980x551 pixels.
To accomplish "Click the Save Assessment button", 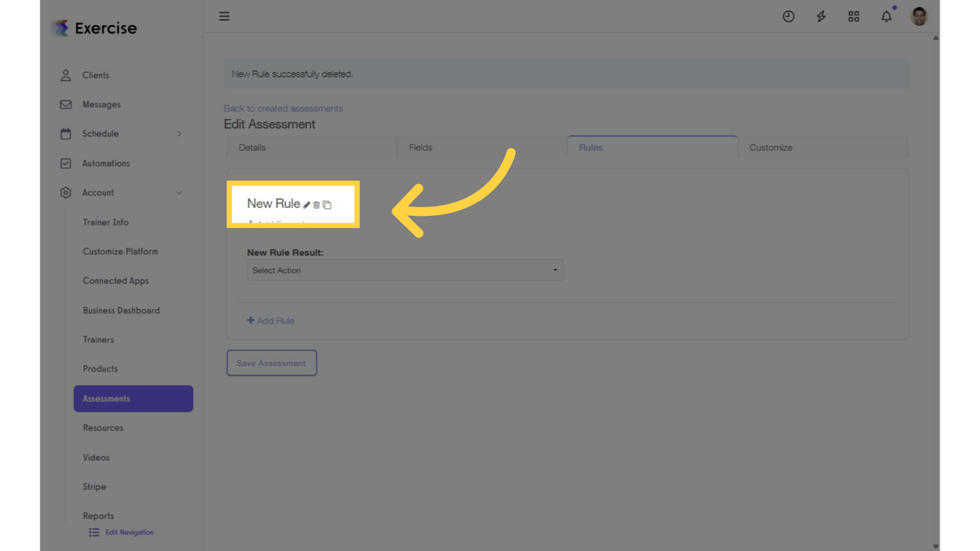I will 271,362.
